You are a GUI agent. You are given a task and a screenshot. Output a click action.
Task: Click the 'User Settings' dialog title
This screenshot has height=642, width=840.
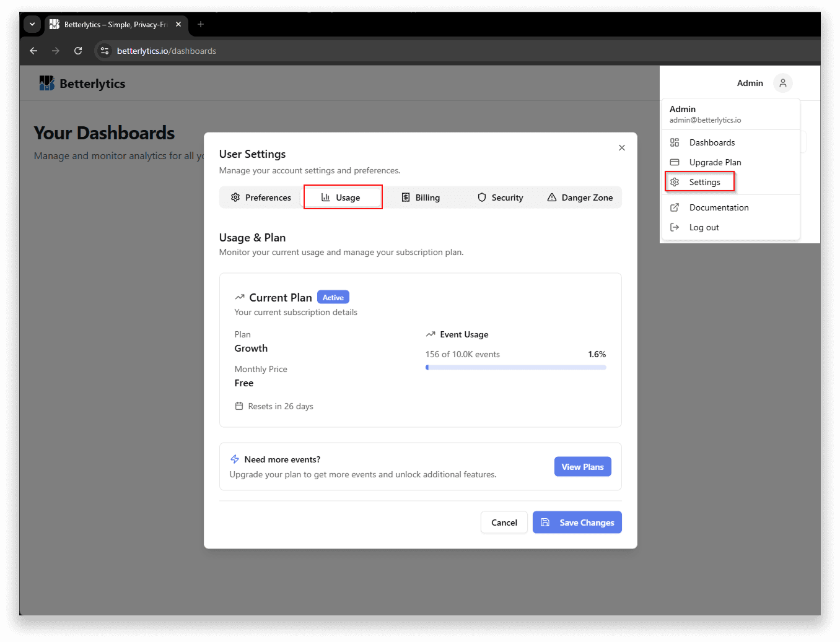click(x=252, y=154)
